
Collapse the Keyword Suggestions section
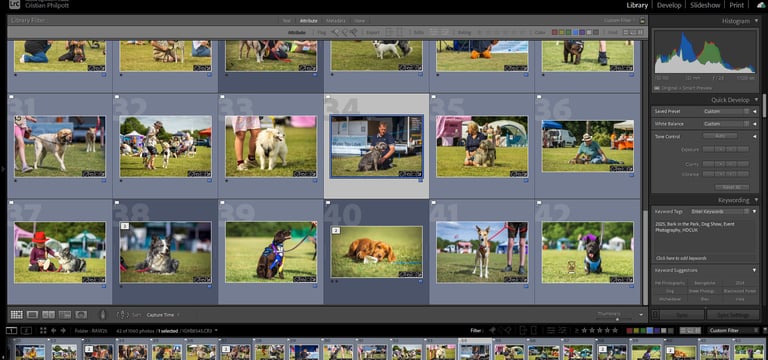[x=755, y=270]
